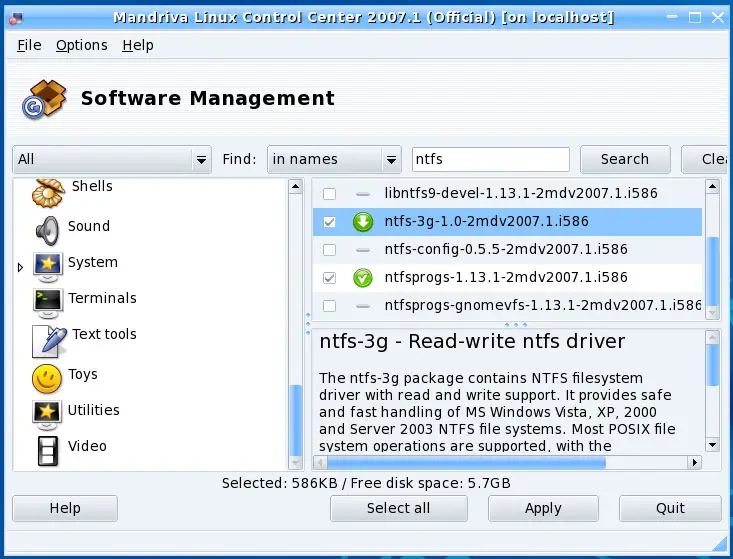Image resolution: width=733 pixels, height=559 pixels.
Task: Click package list scroll-up arrow
Action: 712,186
